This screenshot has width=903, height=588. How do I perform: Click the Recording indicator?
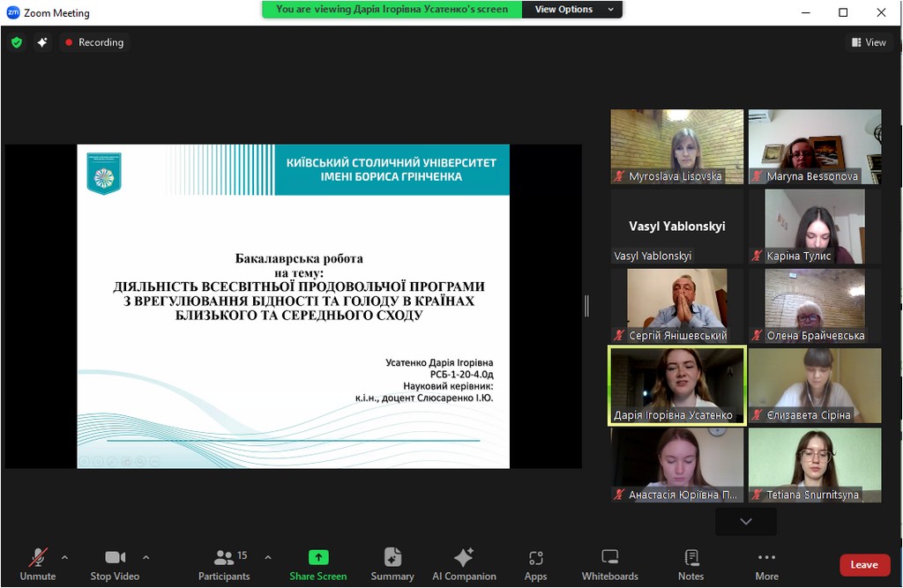click(x=93, y=42)
